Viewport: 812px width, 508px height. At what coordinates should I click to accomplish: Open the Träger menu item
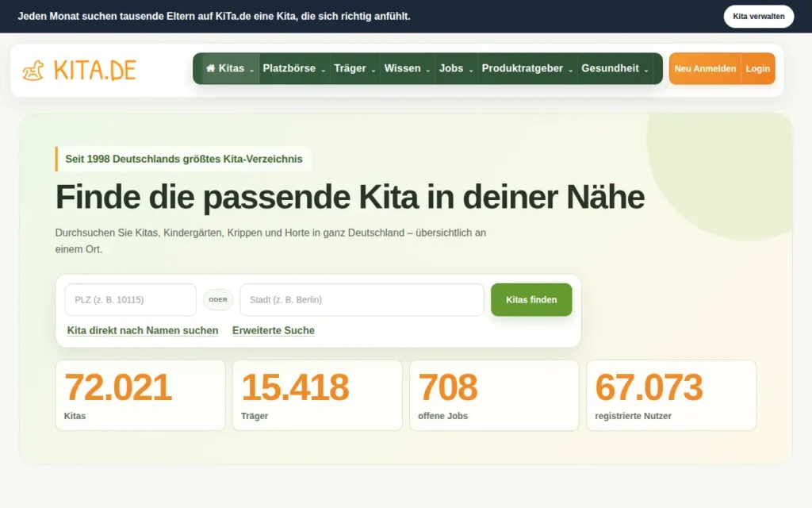tap(354, 68)
